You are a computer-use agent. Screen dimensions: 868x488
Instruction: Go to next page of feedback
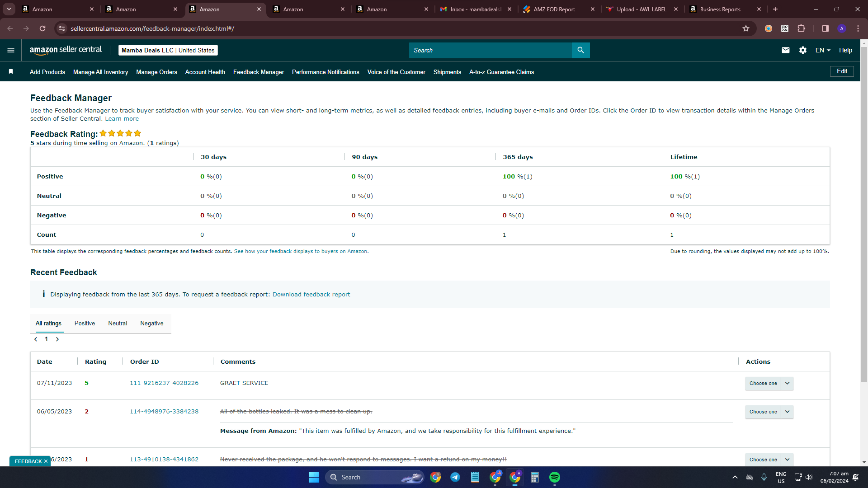point(57,339)
